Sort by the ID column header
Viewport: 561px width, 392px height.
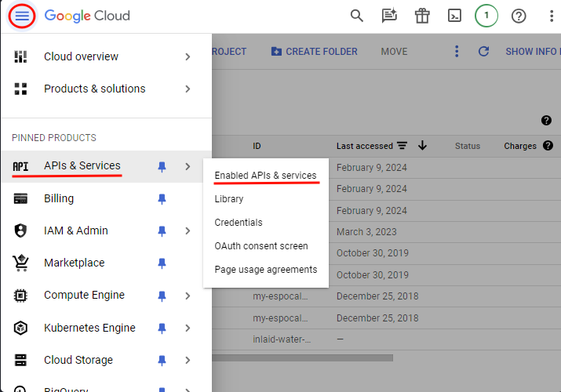(x=257, y=146)
